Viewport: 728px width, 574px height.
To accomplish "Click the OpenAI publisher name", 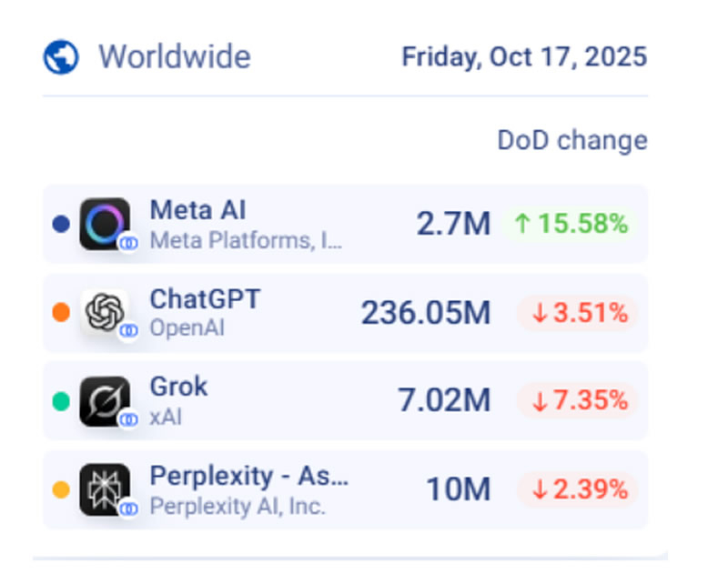I will (x=187, y=327).
